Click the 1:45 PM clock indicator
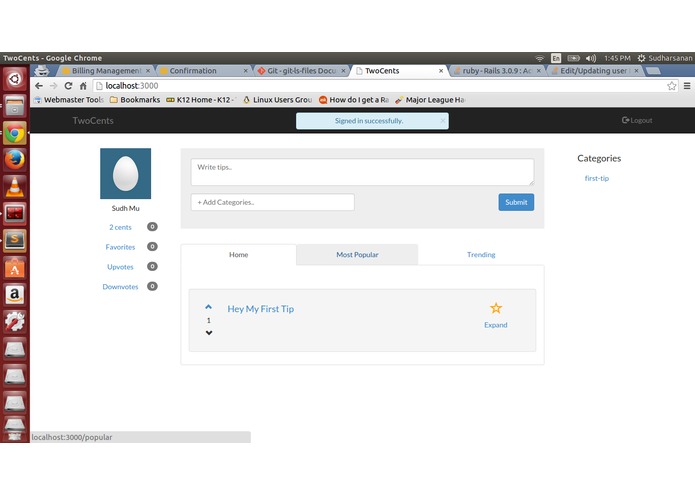695x494 pixels. (x=617, y=58)
